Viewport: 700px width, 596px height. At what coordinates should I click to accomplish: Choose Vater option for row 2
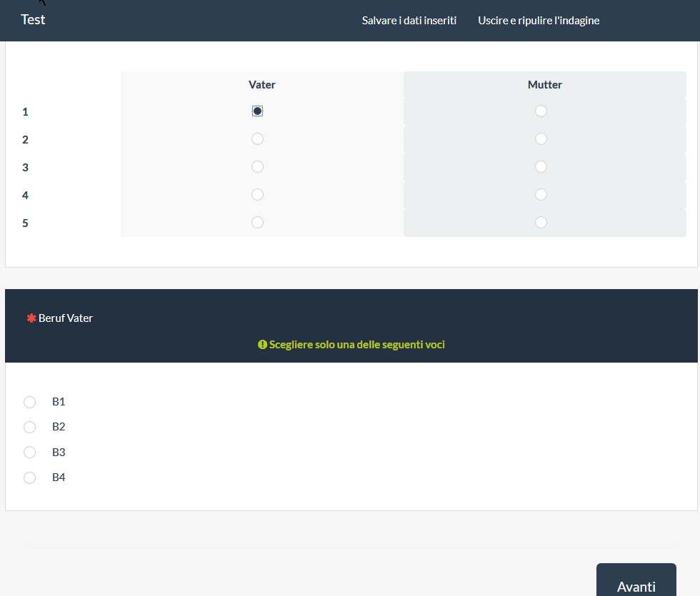[258, 139]
